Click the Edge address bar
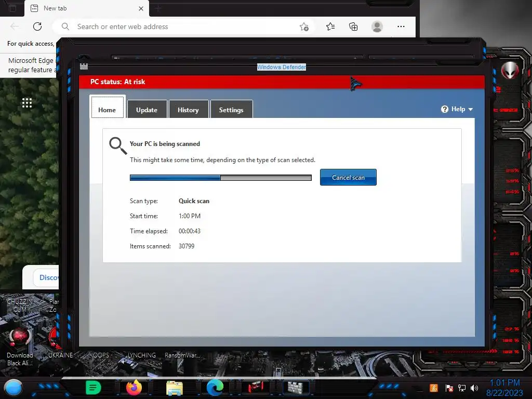The width and height of the screenshot is (532, 399). (183, 26)
